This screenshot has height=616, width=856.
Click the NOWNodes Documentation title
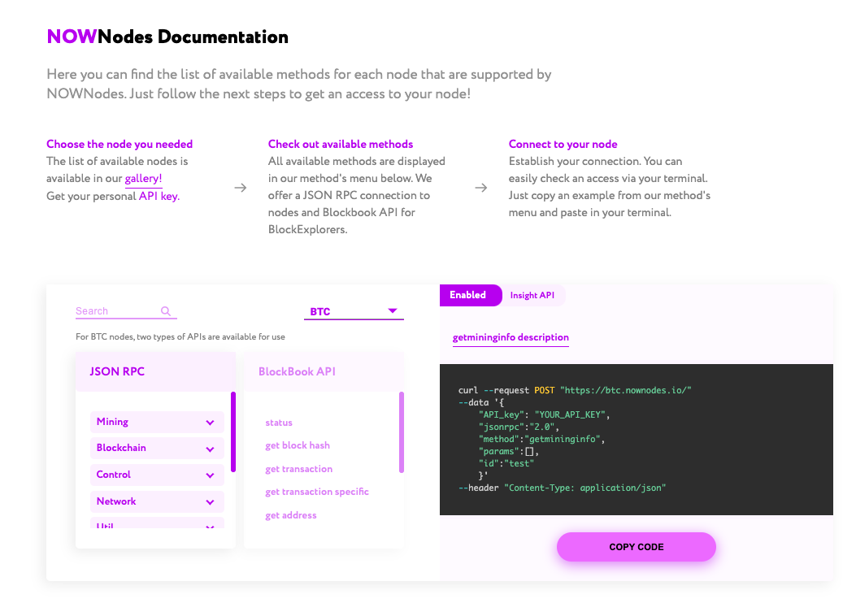point(167,37)
